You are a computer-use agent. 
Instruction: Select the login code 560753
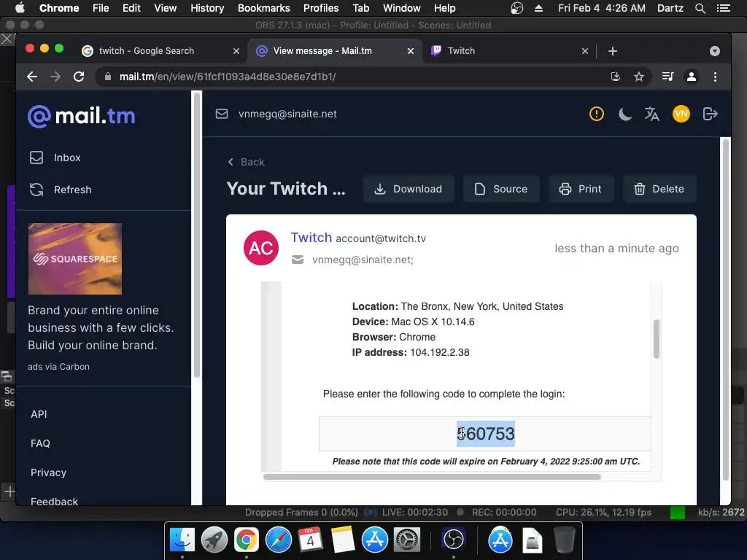485,434
